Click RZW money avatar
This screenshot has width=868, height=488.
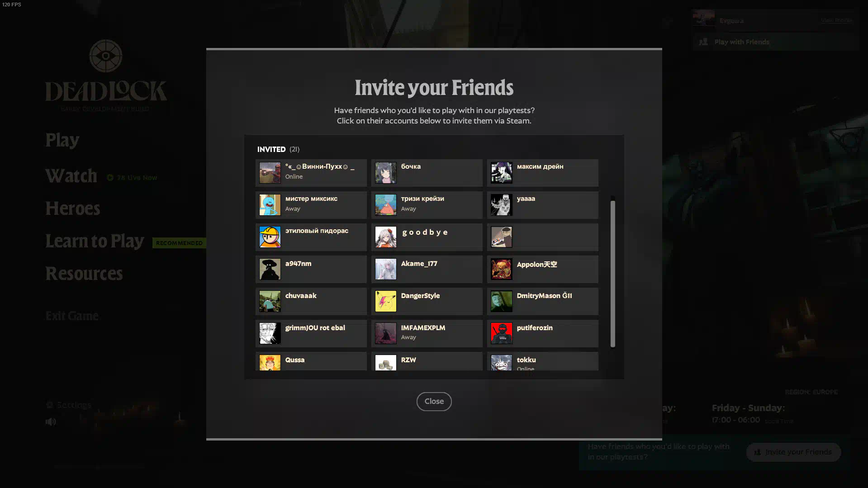click(x=385, y=363)
